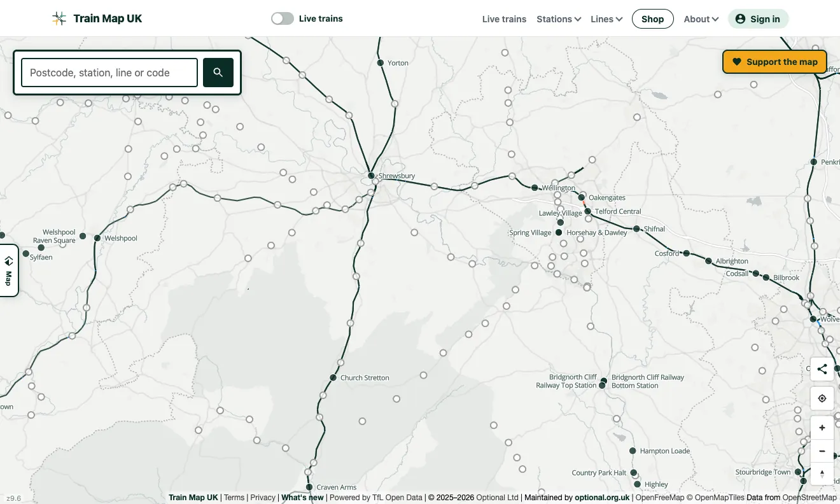Locate me with the crosshair icon

[822, 398]
